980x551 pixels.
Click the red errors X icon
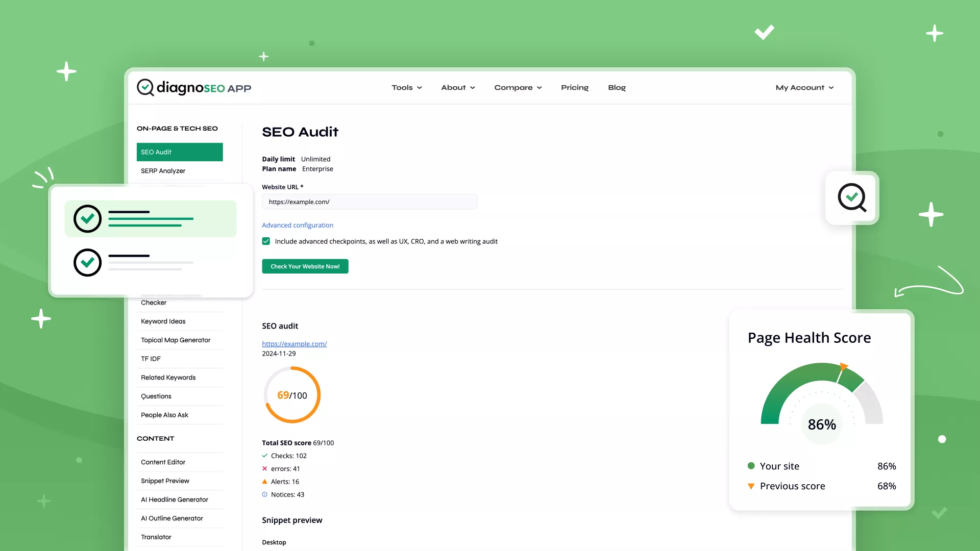tap(264, 468)
